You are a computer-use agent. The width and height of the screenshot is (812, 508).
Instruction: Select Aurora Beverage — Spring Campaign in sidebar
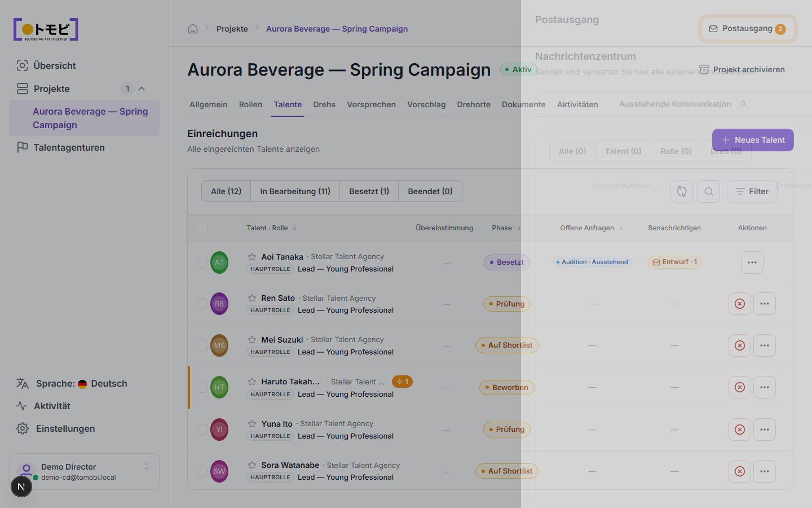click(85, 118)
